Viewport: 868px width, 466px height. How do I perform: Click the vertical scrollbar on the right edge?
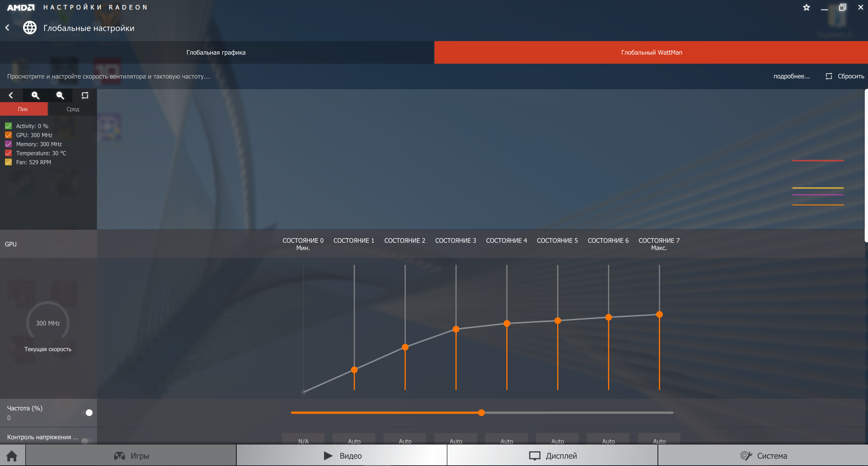point(866,165)
